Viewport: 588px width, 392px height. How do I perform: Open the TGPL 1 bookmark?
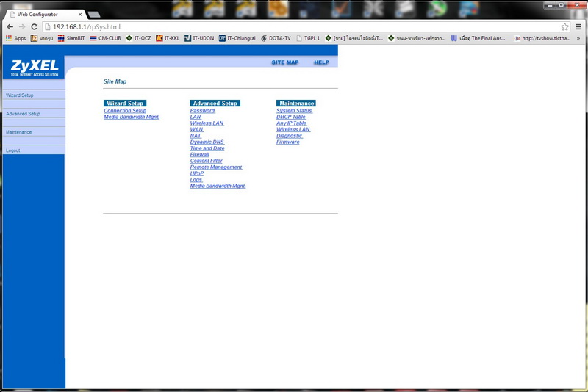point(308,38)
